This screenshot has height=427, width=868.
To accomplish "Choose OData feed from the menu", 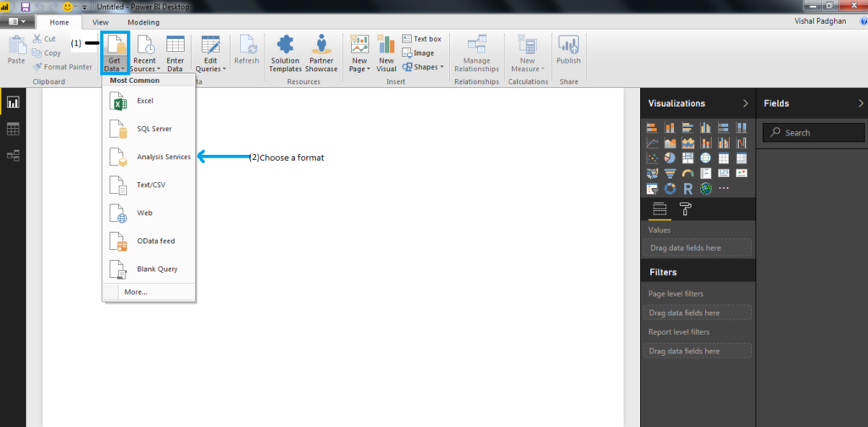I will (155, 241).
